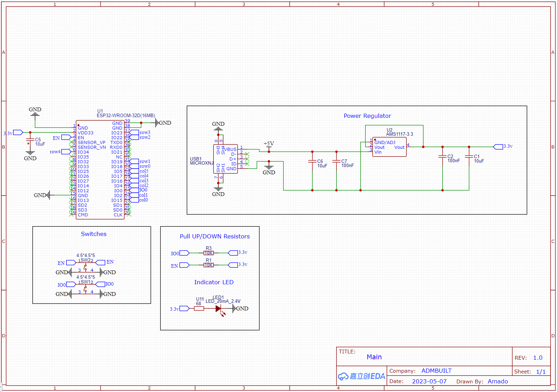Click the C2 100nF capacitor

[x=442, y=157]
